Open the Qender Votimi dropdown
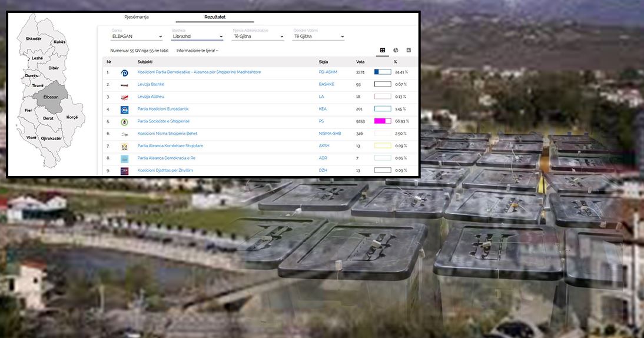This screenshot has width=644, height=338. click(x=318, y=37)
